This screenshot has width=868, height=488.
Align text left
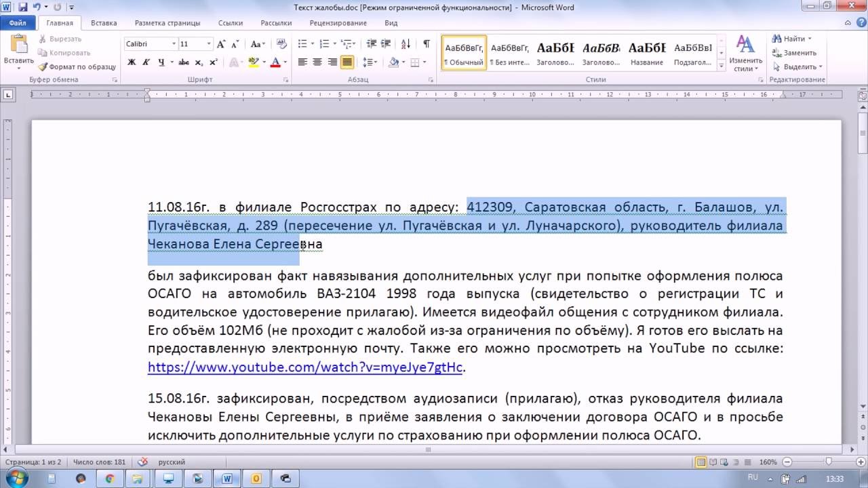click(x=302, y=62)
